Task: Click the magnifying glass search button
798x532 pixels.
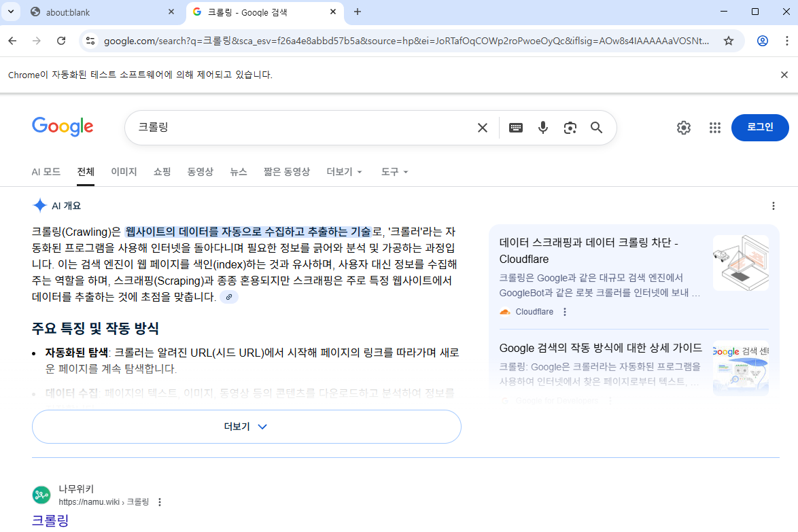Action: pyautogui.click(x=597, y=128)
